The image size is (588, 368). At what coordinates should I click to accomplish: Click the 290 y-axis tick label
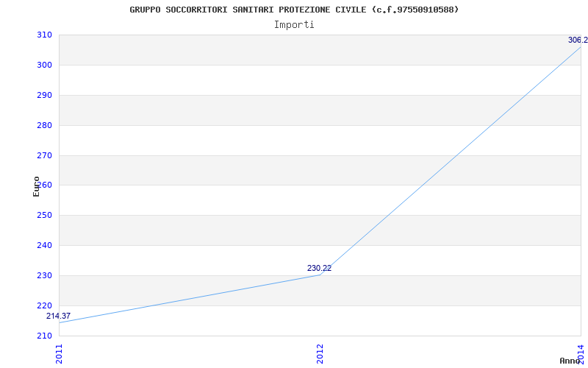coord(44,95)
